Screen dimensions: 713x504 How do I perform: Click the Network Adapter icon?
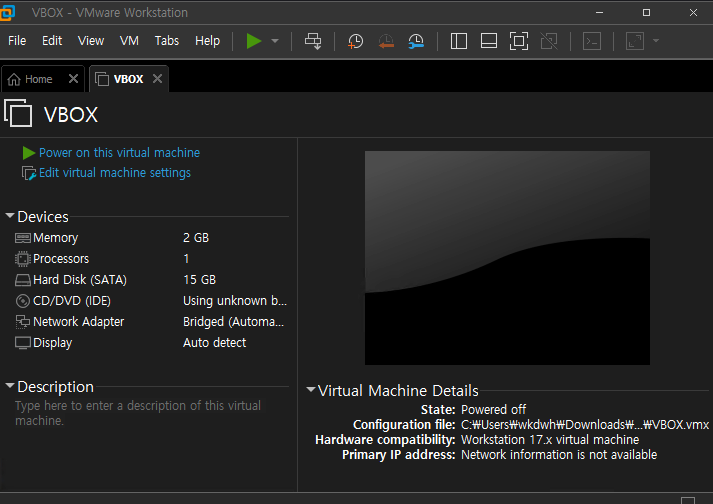[23, 322]
